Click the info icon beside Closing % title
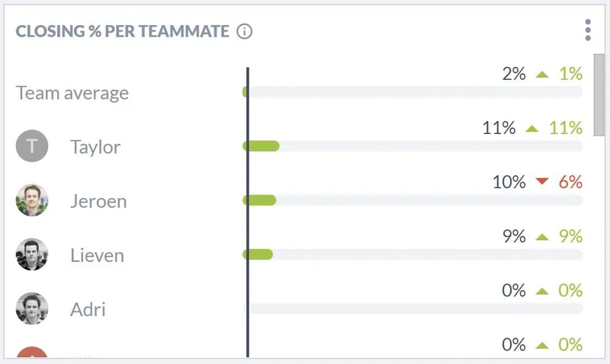The image size is (610, 364). [x=244, y=31]
